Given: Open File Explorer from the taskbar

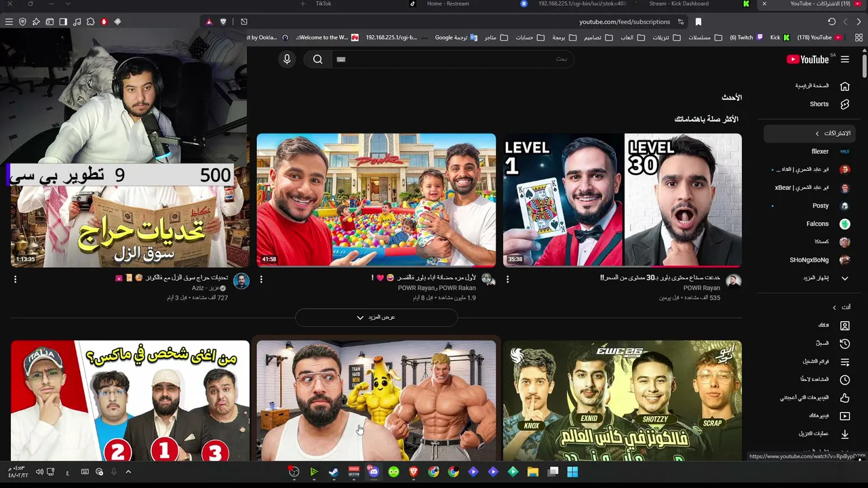Looking at the screenshot, I should click(x=533, y=472).
